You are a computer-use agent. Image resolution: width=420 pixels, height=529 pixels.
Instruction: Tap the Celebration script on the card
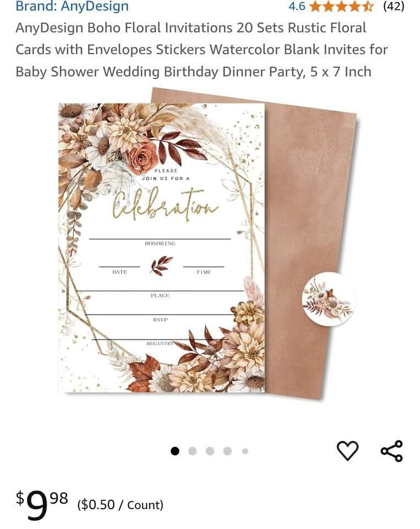[165, 204]
